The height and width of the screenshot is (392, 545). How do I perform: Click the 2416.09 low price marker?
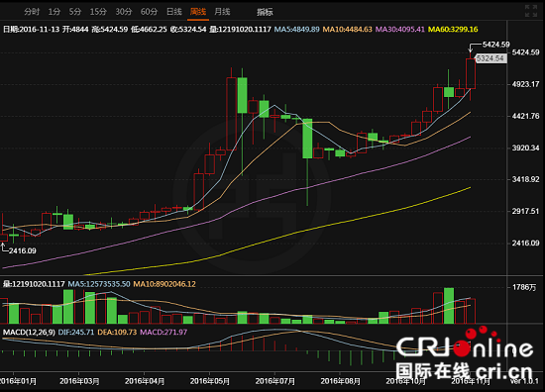tap(22, 250)
